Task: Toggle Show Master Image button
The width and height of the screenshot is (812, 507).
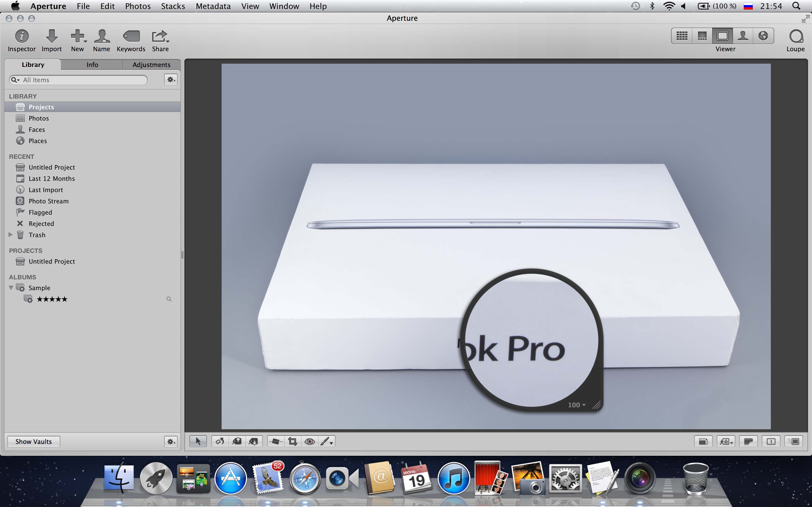Action: 703,441
